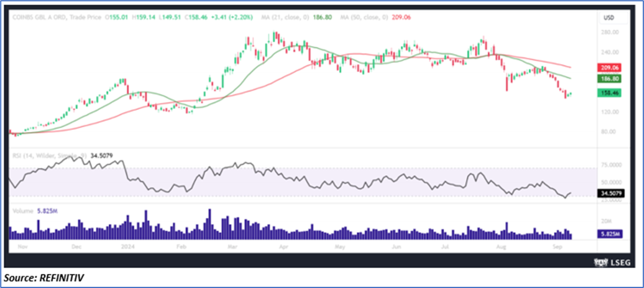Click the 50.0000 RSI axis label
This screenshot has height=288, width=644.
pos(612,182)
